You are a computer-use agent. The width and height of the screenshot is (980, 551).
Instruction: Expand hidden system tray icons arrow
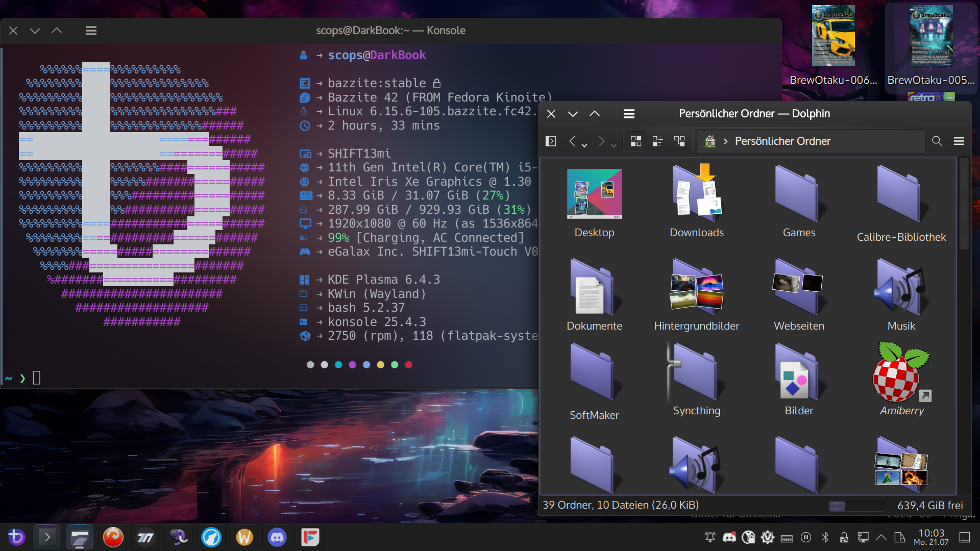pos(881,537)
